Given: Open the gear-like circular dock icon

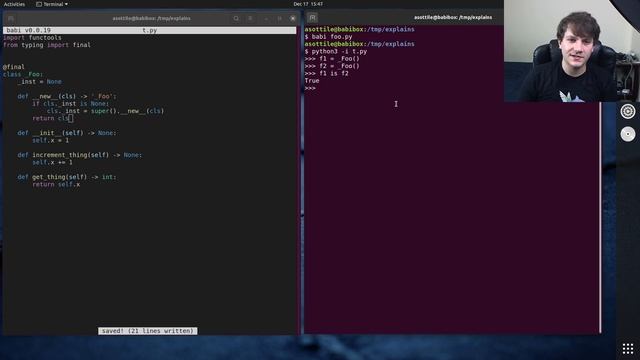Looking at the screenshot, I should 628,111.
